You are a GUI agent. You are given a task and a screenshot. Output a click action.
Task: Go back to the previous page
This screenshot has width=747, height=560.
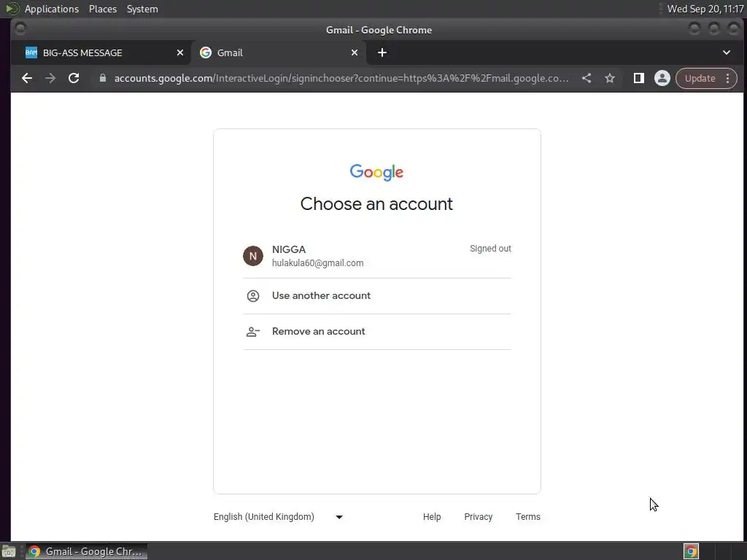[x=27, y=79]
